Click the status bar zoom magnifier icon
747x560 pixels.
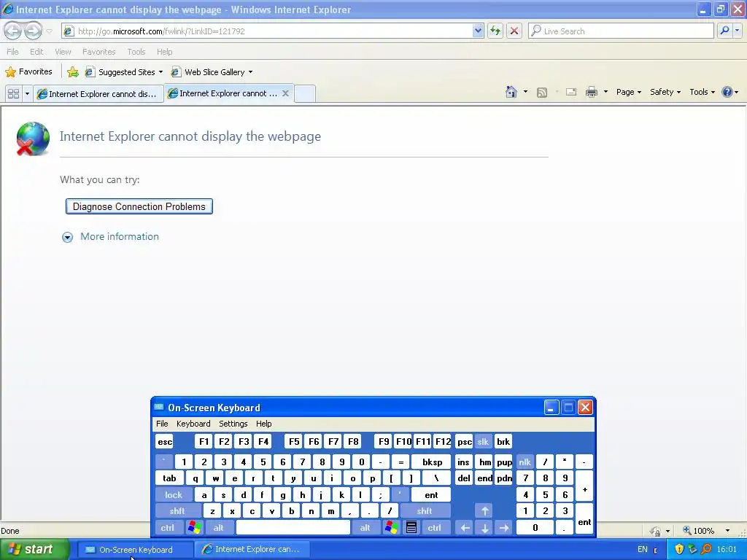[687, 531]
